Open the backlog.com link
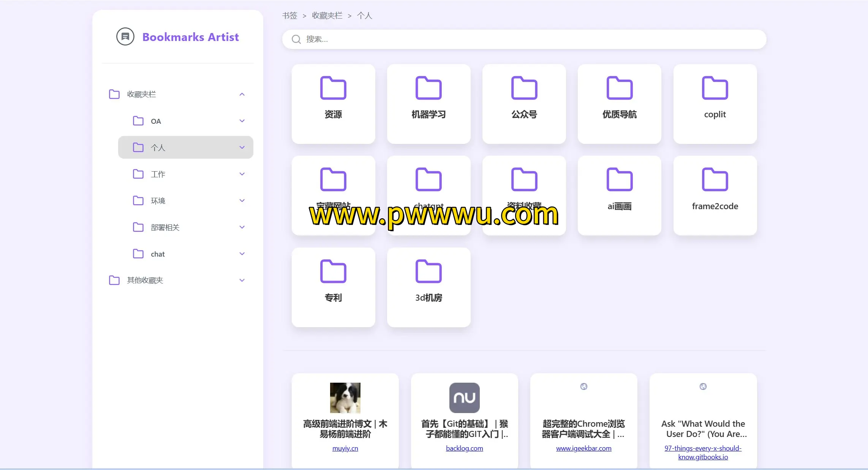The height and width of the screenshot is (470, 868). point(464,448)
